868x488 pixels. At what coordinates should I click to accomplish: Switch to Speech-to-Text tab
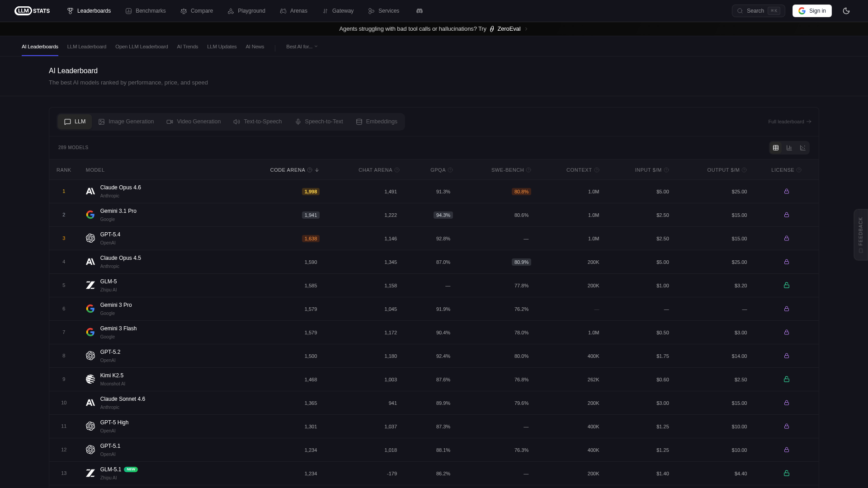[x=319, y=122]
